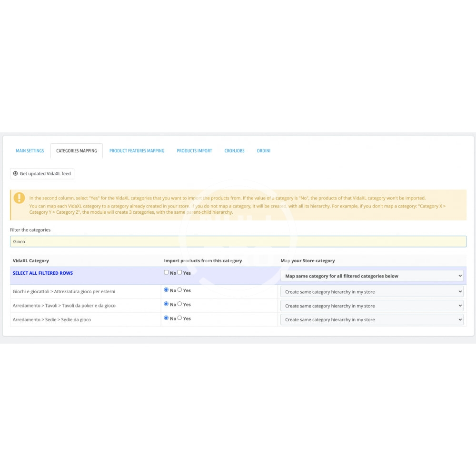The height and width of the screenshot is (476, 476).
Task: Click the Filter the categories input field
Action: [238, 241]
